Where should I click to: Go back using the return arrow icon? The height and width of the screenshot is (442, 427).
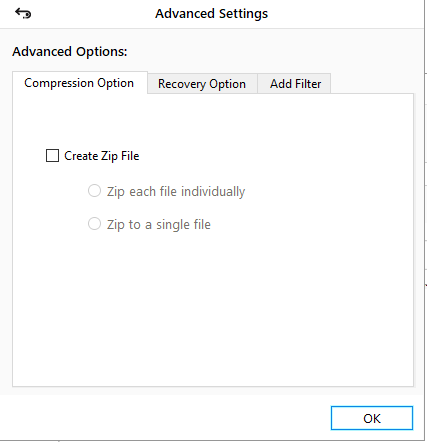[23, 13]
